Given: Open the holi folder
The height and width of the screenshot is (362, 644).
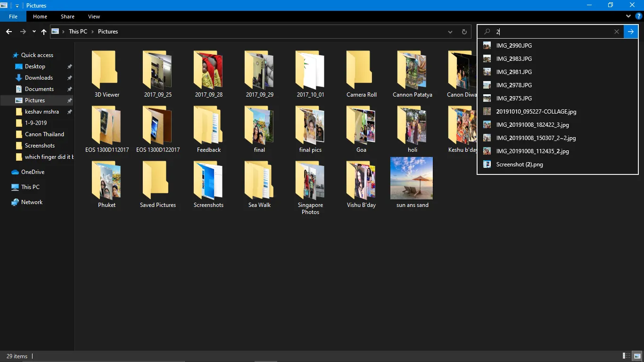Looking at the screenshot, I should [413, 129].
